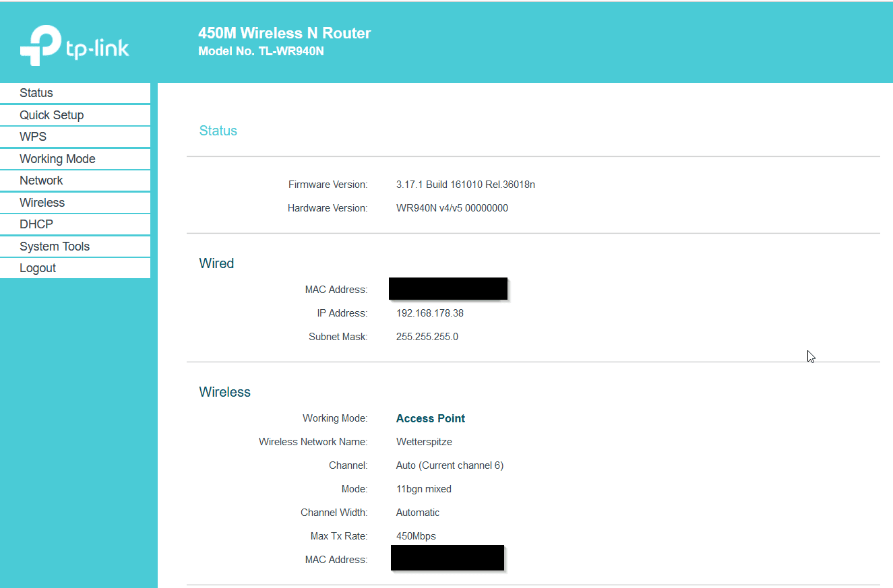Click the '450M Wireless N Router' title
893x588 pixels.
284,33
